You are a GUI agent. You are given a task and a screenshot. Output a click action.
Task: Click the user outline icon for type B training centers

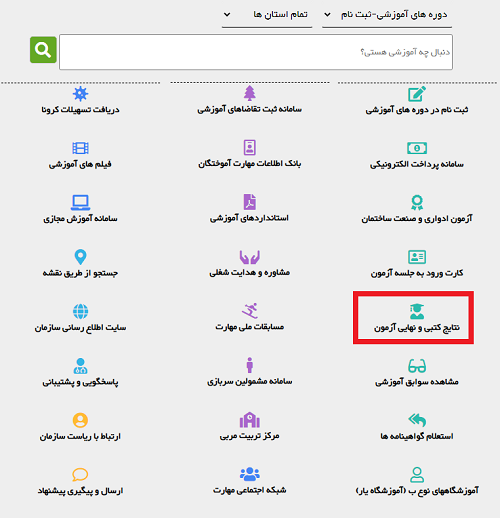click(x=417, y=475)
